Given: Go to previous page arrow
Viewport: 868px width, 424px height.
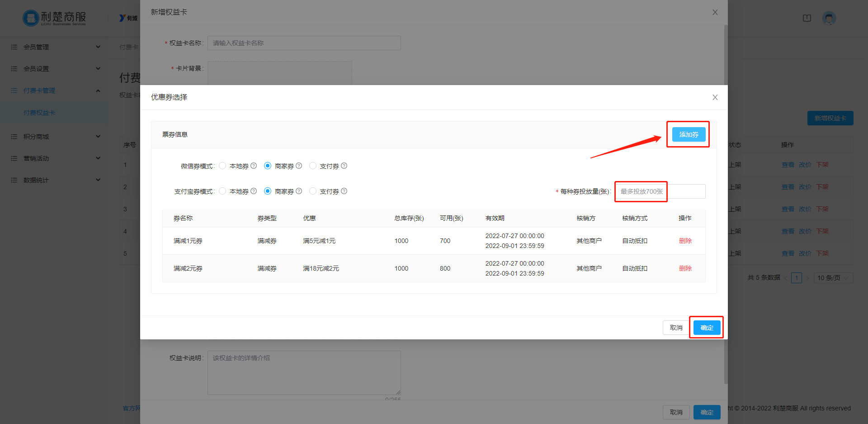Looking at the screenshot, I should tap(786, 278).
